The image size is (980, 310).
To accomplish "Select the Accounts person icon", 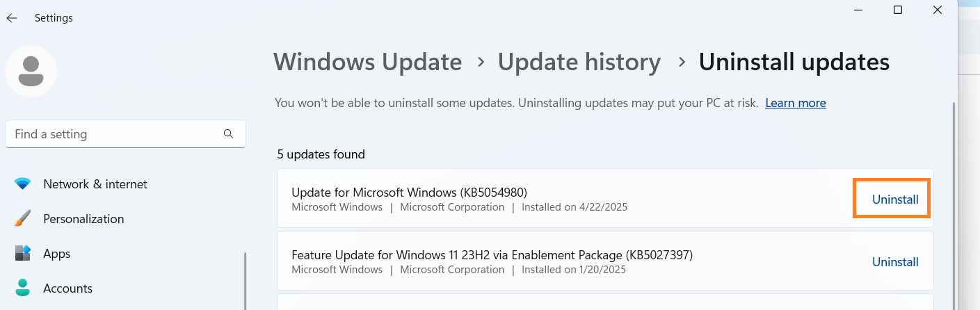I will pyautogui.click(x=23, y=288).
